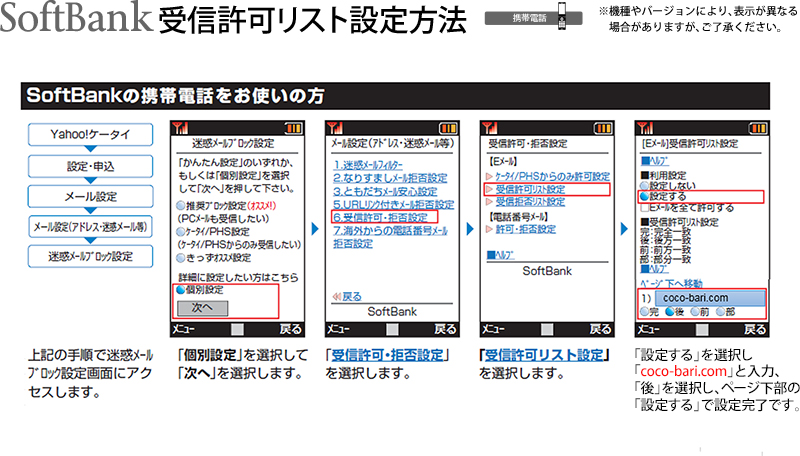Tap メニュー softkey on メール設定 link list screen
The image size is (800, 456).
tap(339, 330)
